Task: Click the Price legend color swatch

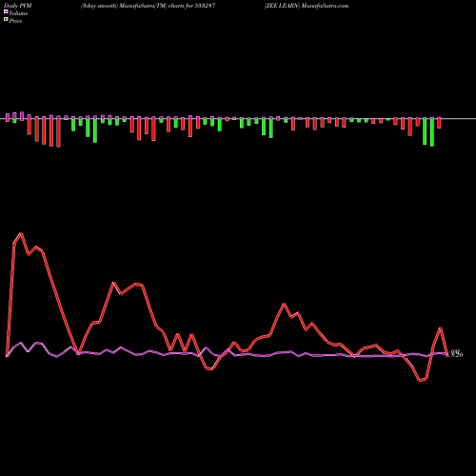Action: 6,20
